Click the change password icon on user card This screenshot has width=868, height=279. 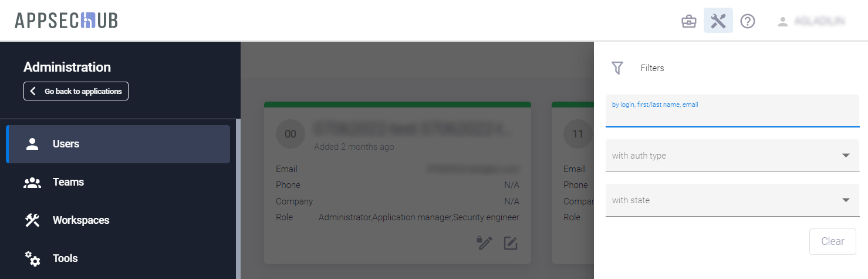click(484, 243)
